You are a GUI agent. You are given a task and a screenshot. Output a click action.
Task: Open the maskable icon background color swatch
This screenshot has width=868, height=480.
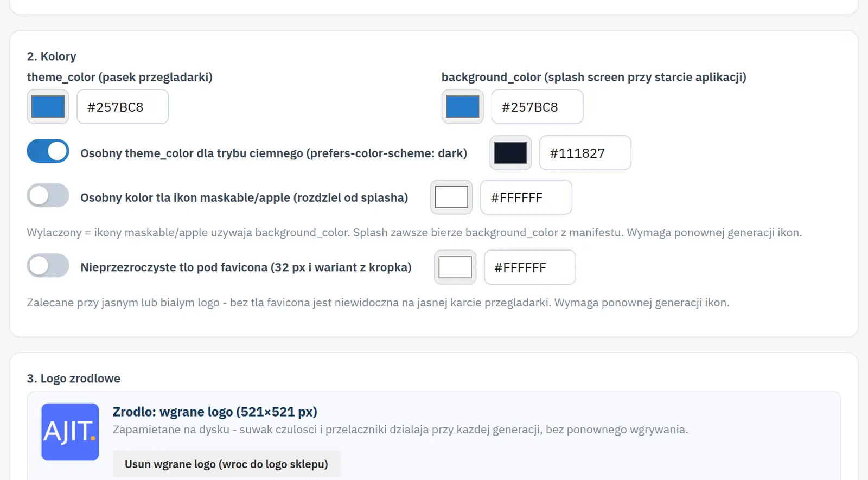[x=451, y=197]
